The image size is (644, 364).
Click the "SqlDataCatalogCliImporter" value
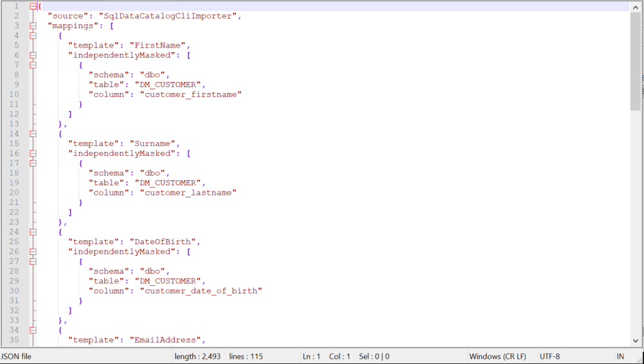click(168, 16)
